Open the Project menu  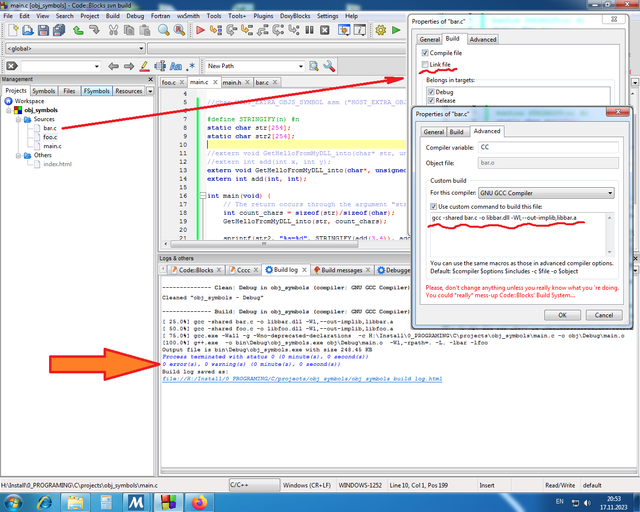coord(89,16)
